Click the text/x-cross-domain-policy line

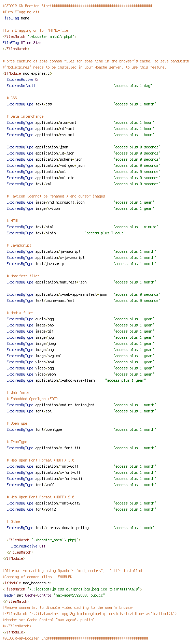tap(80, 528)
